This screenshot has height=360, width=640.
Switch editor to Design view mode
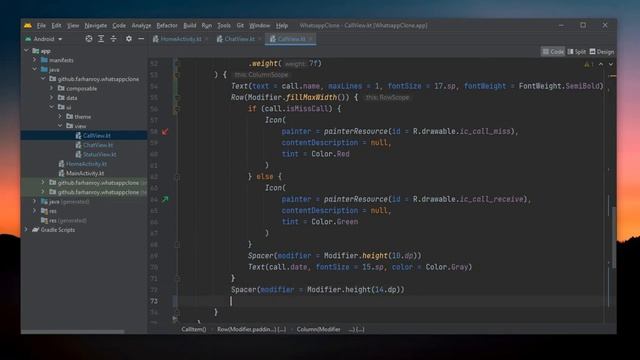(x=602, y=52)
